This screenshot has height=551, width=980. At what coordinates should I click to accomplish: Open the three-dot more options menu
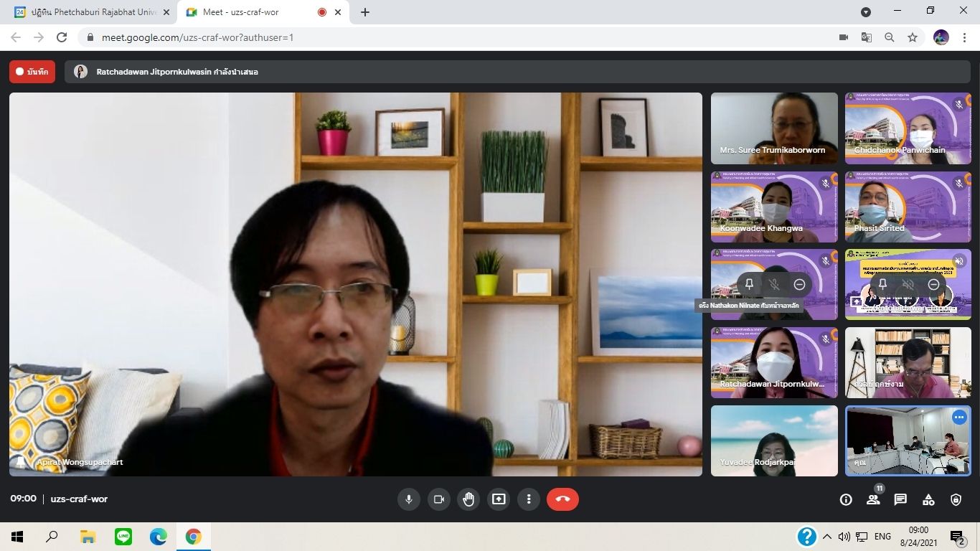tap(529, 499)
